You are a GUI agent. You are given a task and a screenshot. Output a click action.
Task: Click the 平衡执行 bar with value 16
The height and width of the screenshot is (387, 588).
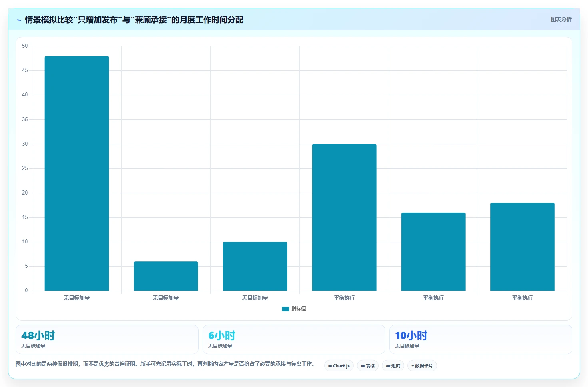pos(433,251)
